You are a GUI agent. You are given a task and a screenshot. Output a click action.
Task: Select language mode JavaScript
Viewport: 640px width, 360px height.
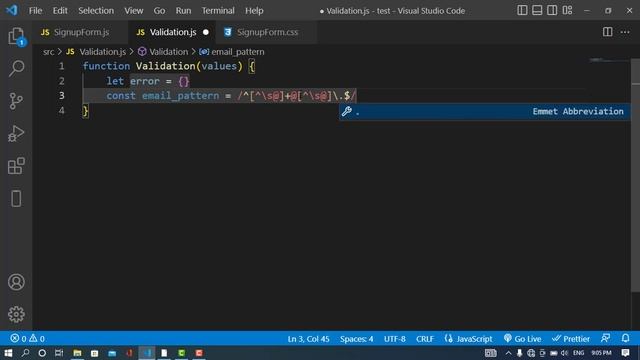click(468, 339)
